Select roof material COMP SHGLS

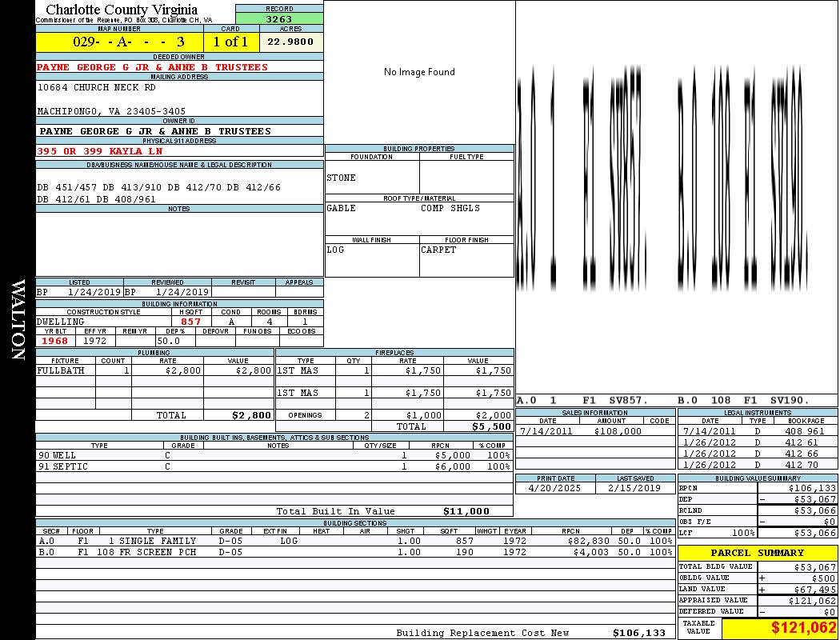[x=450, y=208]
